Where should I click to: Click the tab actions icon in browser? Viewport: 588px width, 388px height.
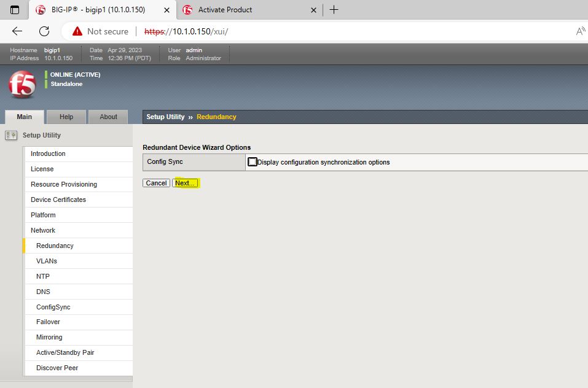coord(15,10)
